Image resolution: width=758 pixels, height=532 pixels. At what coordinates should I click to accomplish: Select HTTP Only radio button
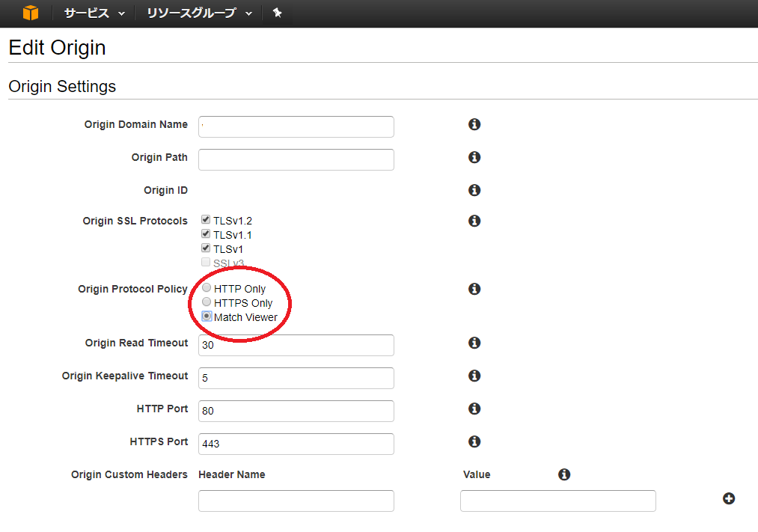point(207,288)
